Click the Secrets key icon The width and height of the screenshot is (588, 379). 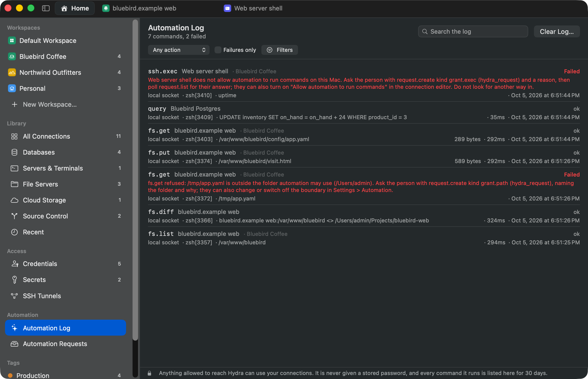pyautogui.click(x=14, y=280)
